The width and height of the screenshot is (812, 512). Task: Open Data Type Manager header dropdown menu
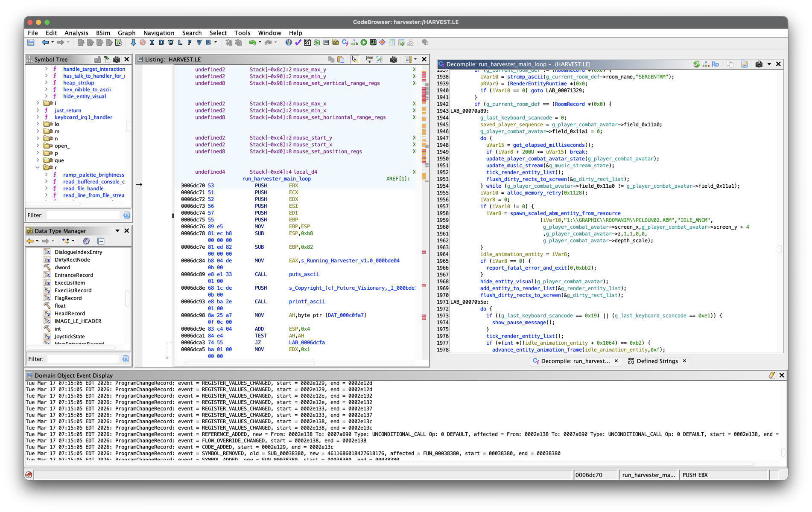[117, 231]
